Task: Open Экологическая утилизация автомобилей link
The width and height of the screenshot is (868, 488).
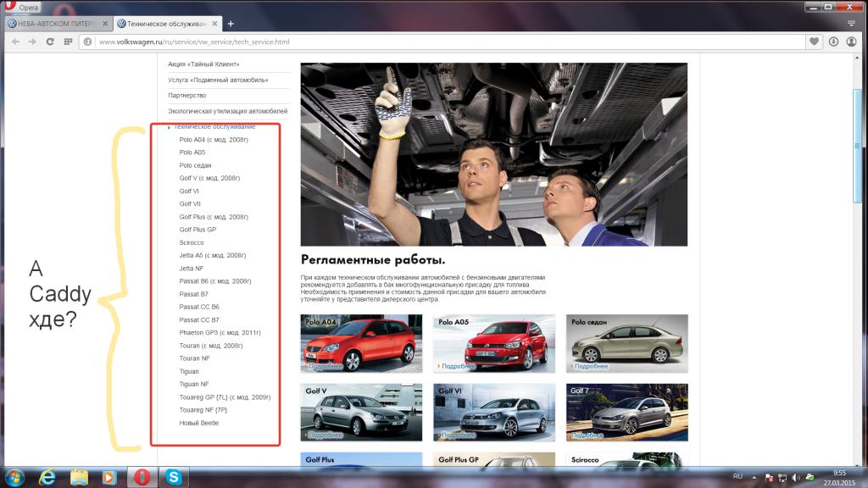Action: point(227,111)
